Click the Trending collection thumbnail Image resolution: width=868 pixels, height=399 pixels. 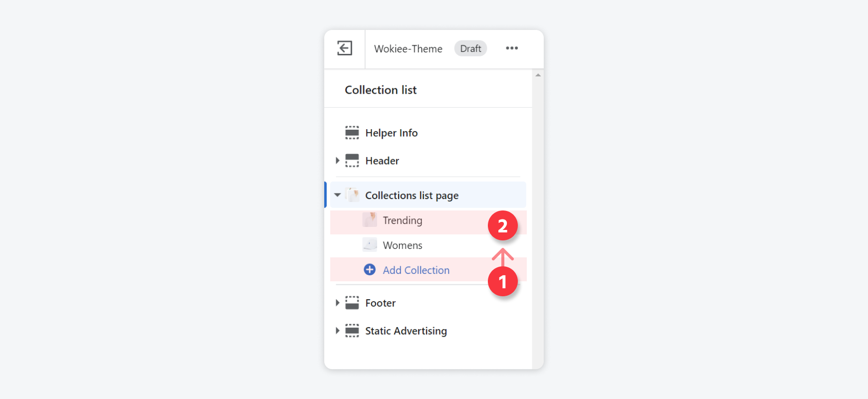point(370,220)
